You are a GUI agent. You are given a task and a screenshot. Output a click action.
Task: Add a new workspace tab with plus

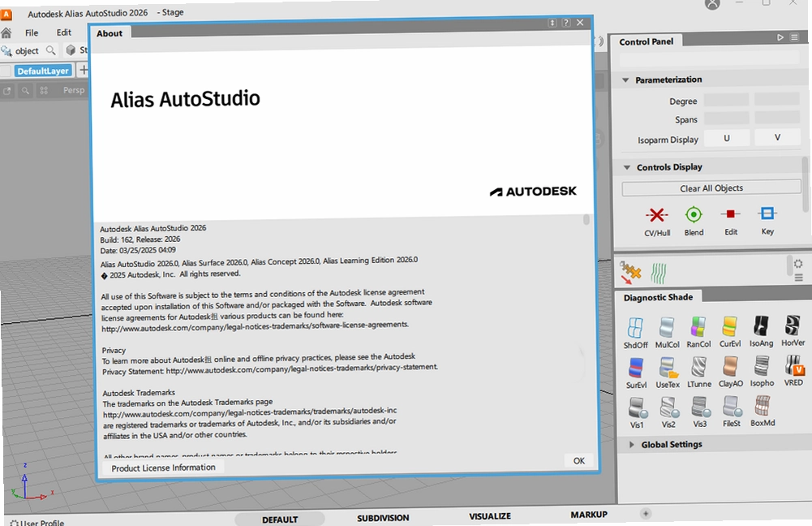(645, 514)
